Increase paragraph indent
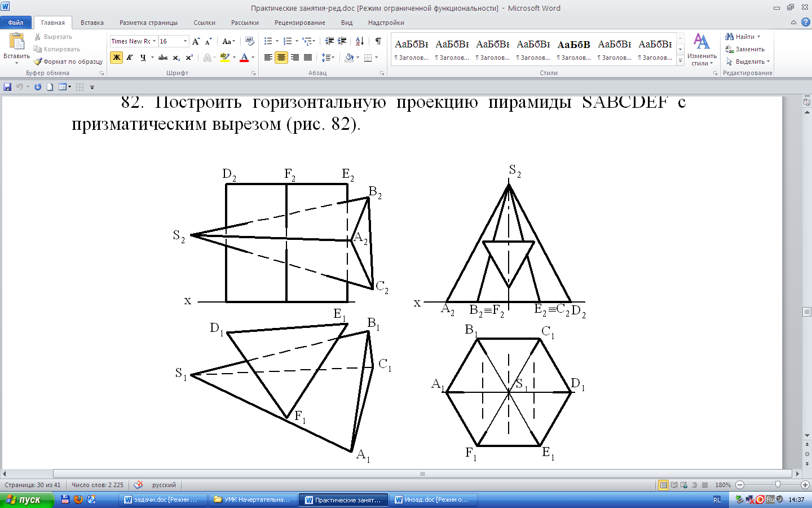The image size is (812, 508). (x=342, y=41)
